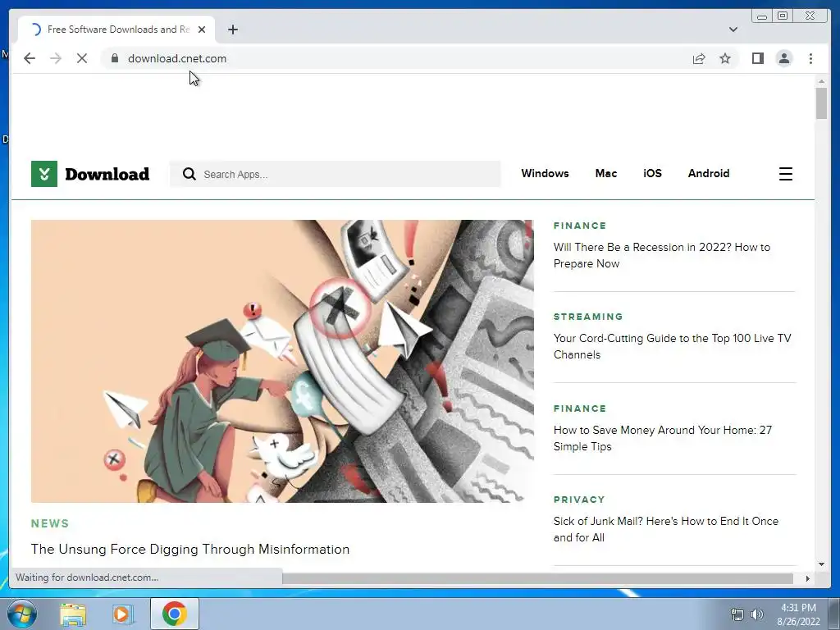
Task: Click the horizontal scrollbar thumb
Action: [537, 578]
